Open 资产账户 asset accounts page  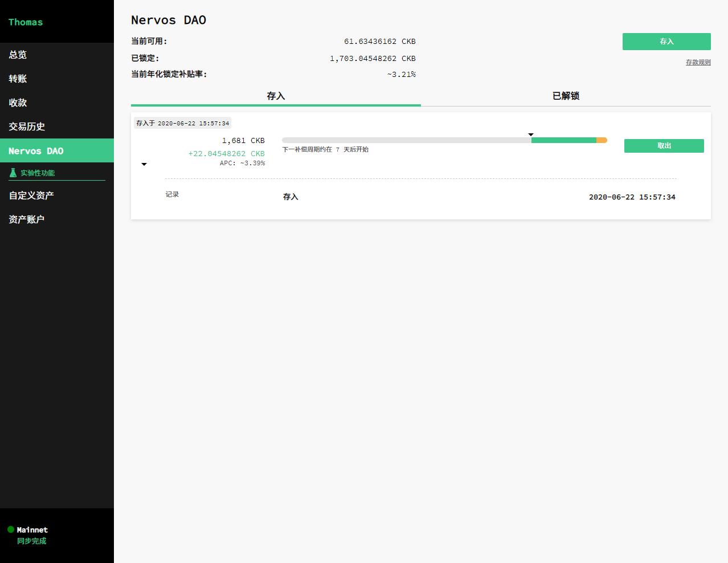coord(57,219)
